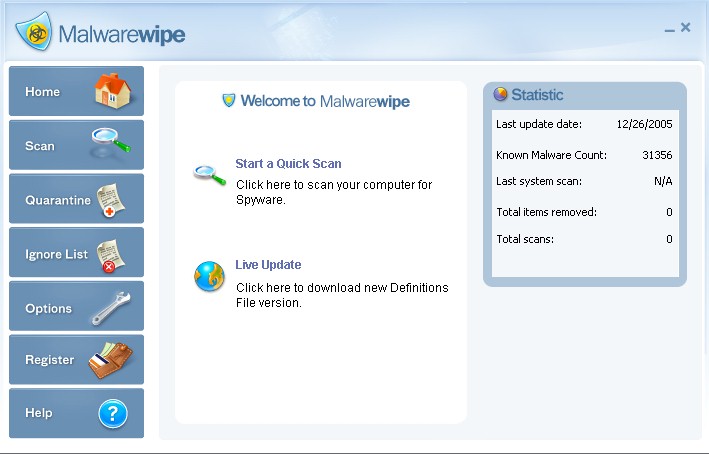709x454 pixels.
Task: Click the 'Last system scan:' label
Action: [x=539, y=181]
